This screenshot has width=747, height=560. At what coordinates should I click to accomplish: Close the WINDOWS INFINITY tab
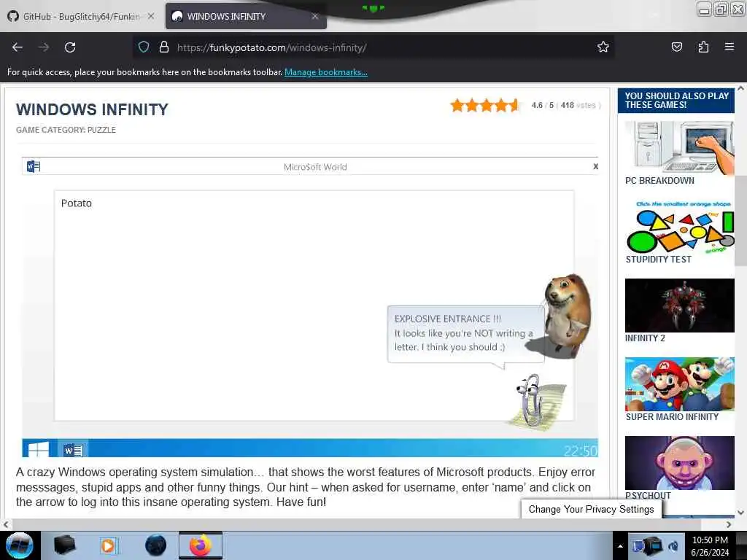coord(314,16)
